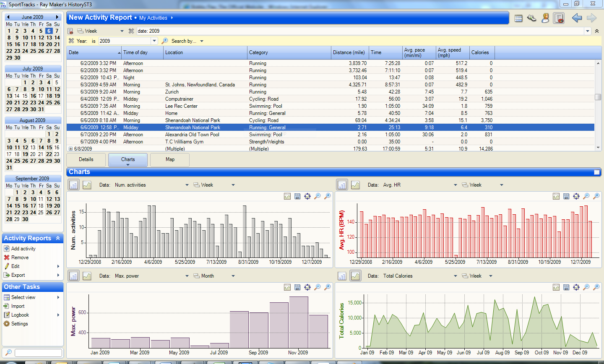
Task: Save the Num. activities chart image
Action: click(297, 196)
